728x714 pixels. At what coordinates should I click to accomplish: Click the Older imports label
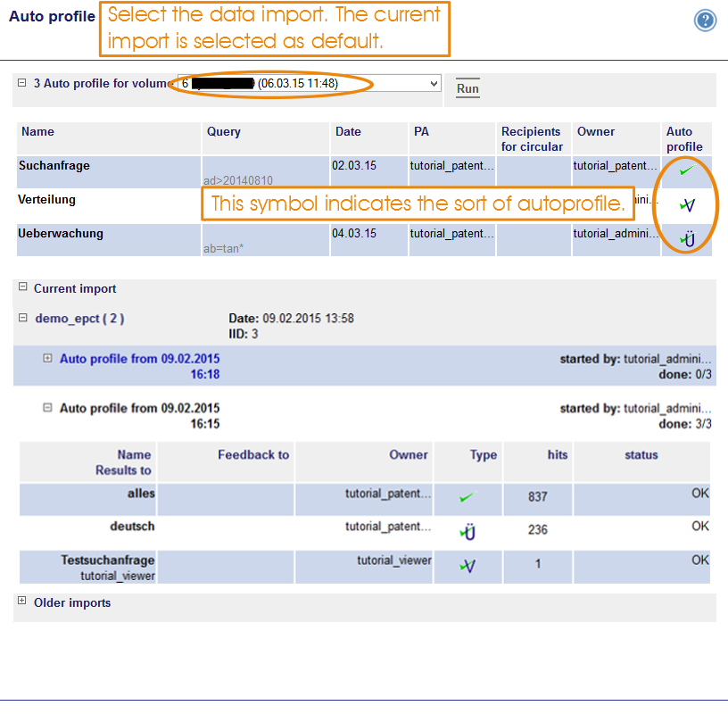[x=72, y=602]
